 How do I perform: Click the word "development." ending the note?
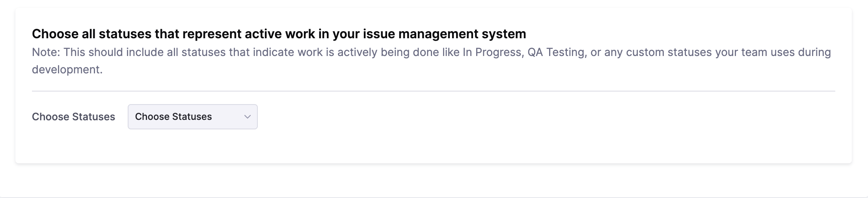67,70
